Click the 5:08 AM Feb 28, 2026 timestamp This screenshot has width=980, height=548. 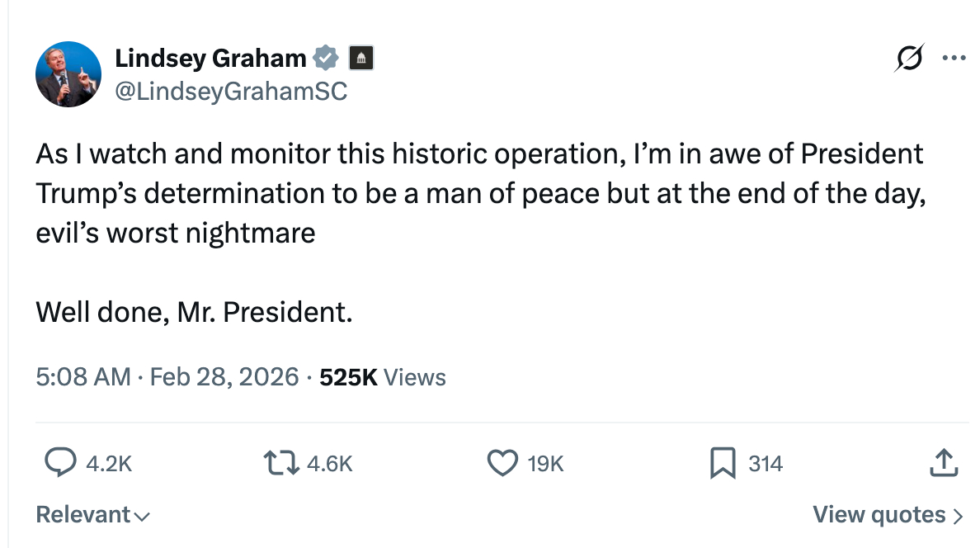(x=167, y=377)
